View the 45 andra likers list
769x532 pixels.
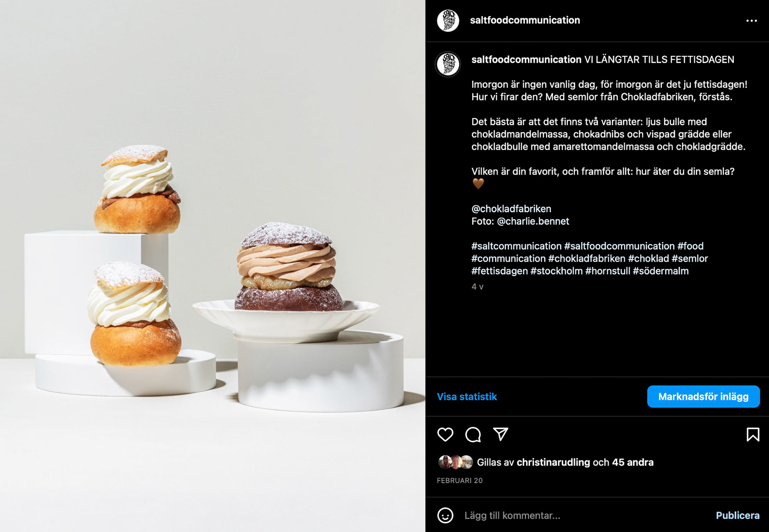[x=633, y=462]
